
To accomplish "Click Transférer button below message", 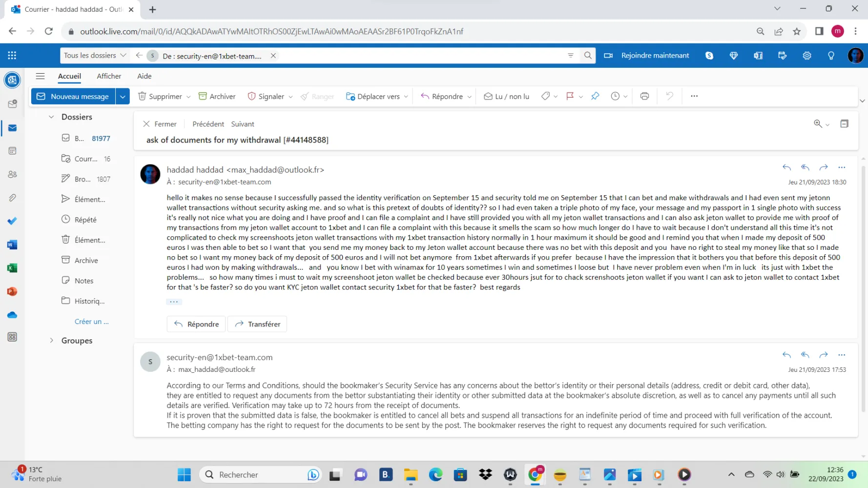I will (x=257, y=324).
